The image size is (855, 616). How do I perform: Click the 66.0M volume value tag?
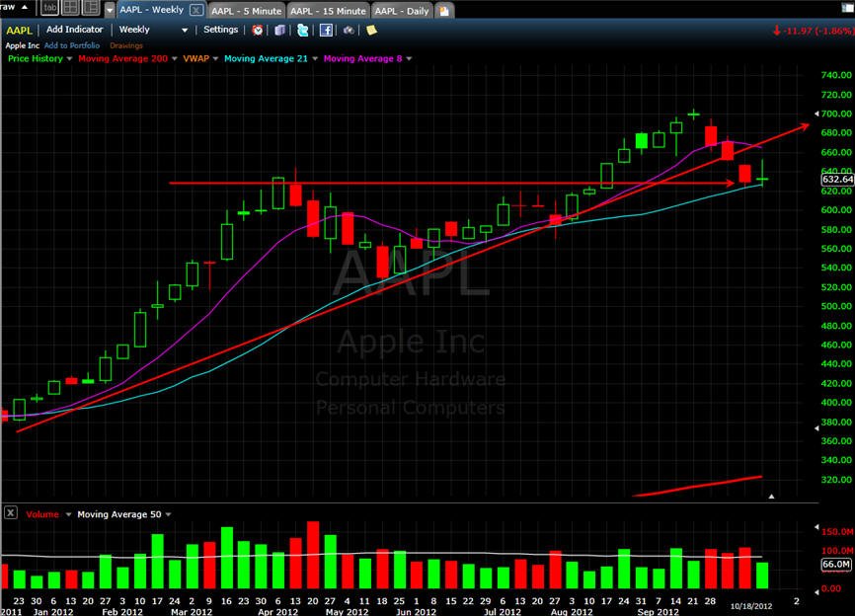point(836,565)
